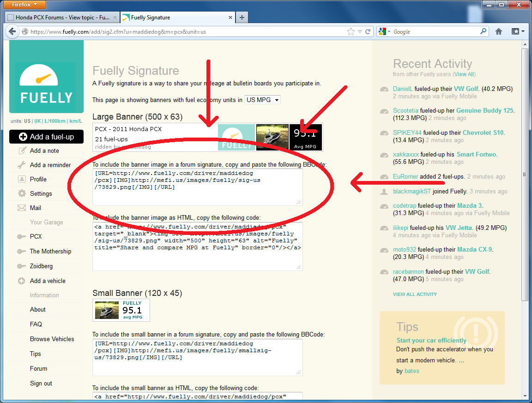Open Settings via its gear icon
Screen dimensions: 532x403
point(22,194)
